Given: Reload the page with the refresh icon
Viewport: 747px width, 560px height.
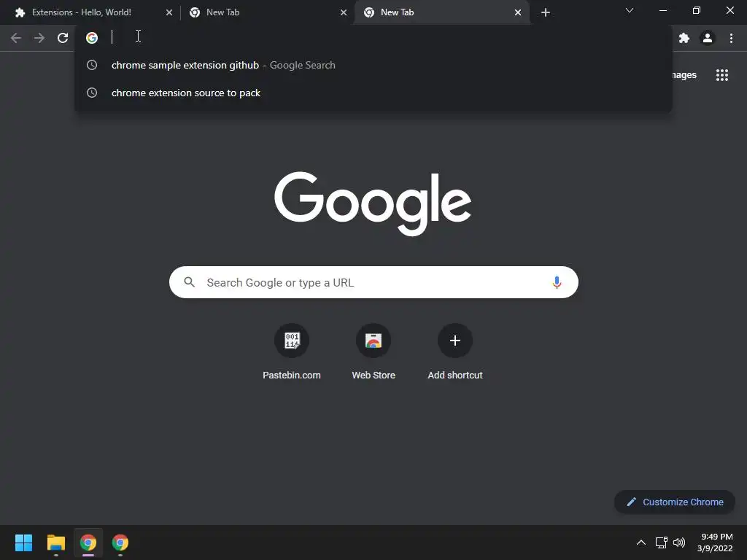Looking at the screenshot, I should (x=63, y=38).
